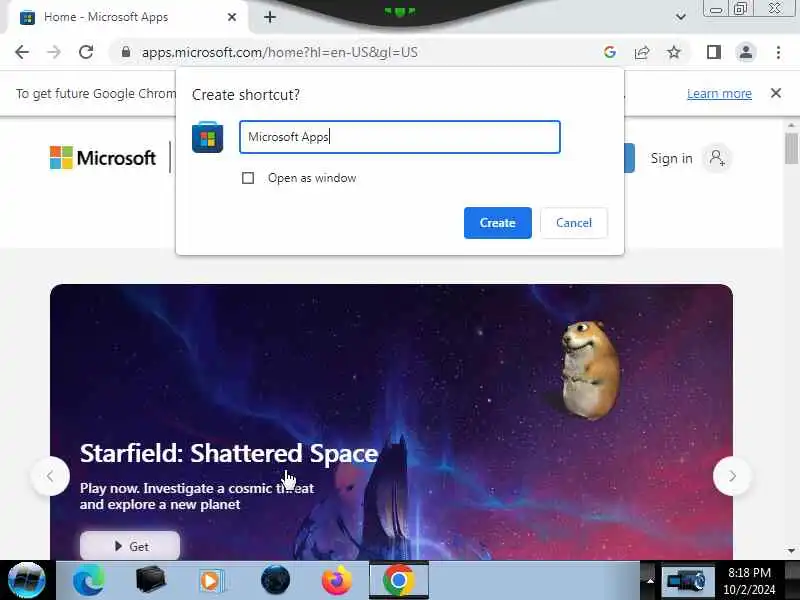800x600 pixels.
Task: Launch Microsoft Edge from taskbar
Action: coord(88,581)
